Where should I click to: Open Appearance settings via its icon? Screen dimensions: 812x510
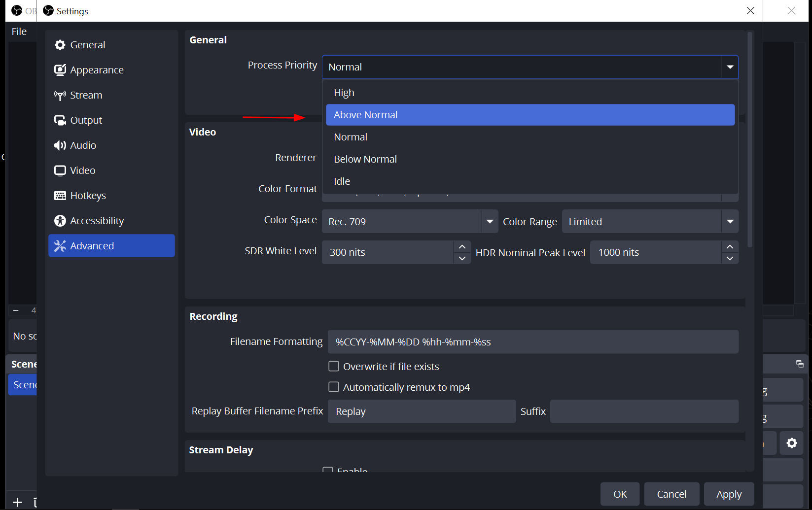point(60,70)
